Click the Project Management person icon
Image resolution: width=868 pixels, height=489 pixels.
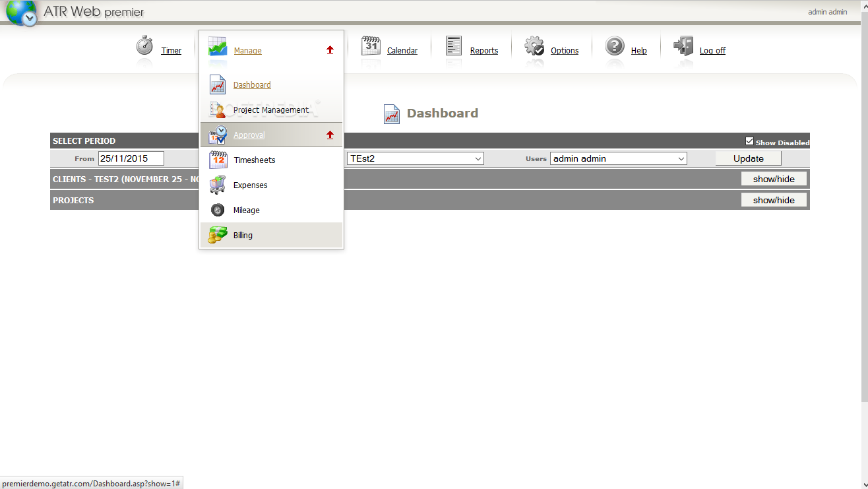218,110
